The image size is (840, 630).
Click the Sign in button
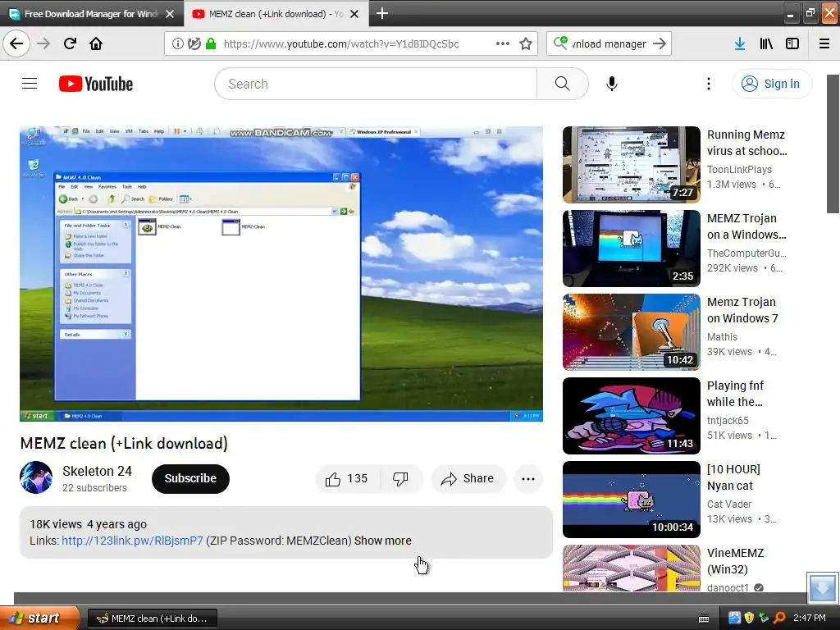pos(772,84)
